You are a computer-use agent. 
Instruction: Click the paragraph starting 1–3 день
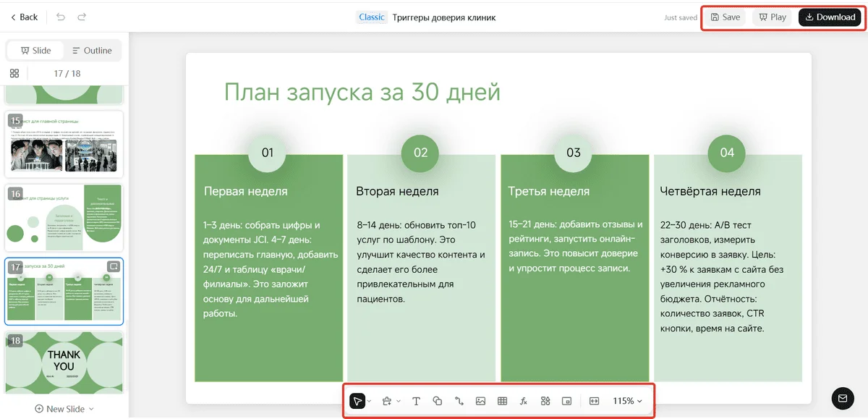tap(271, 269)
